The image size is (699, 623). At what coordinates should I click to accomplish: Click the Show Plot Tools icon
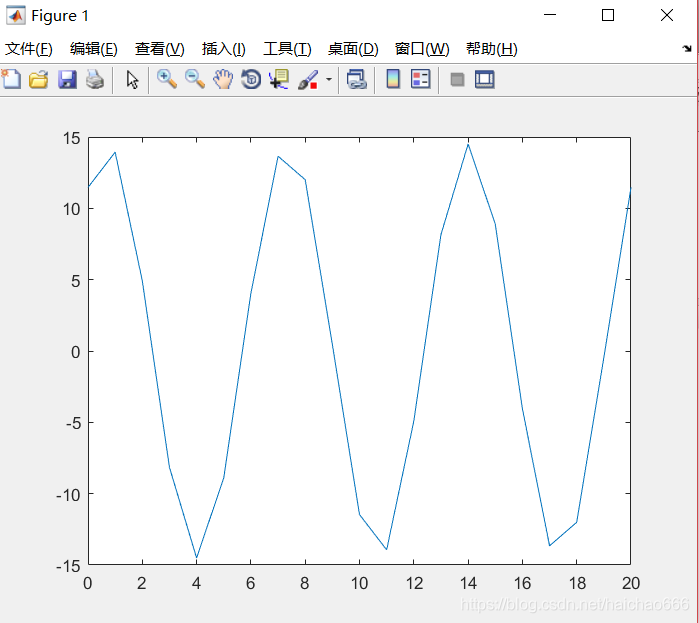485,80
